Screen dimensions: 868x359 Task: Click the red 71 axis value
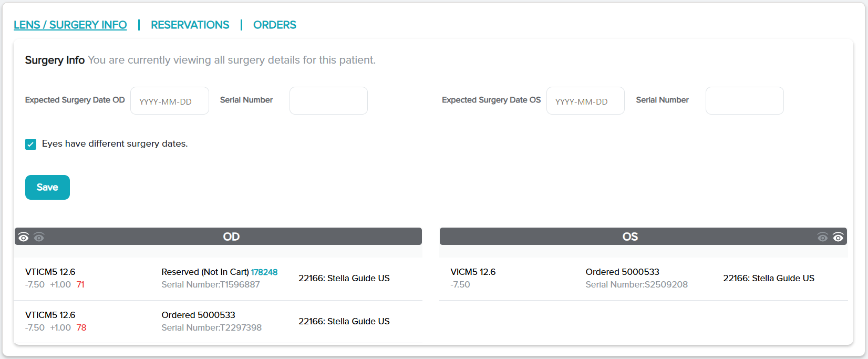tap(80, 284)
